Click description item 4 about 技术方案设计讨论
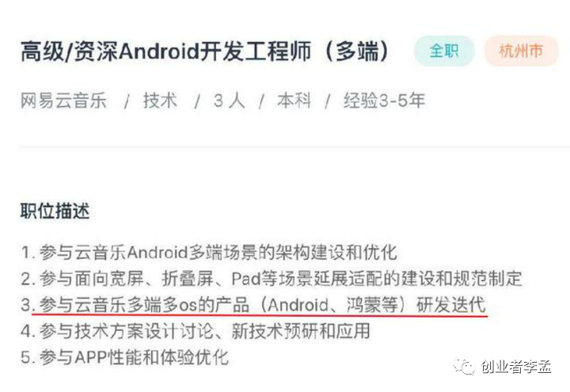The width and height of the screenshot is (570, 392). click(x=196, y=331)
